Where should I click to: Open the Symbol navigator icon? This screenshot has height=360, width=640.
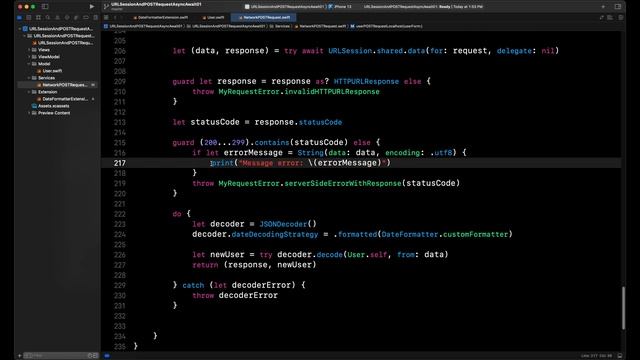coord(38,18)
